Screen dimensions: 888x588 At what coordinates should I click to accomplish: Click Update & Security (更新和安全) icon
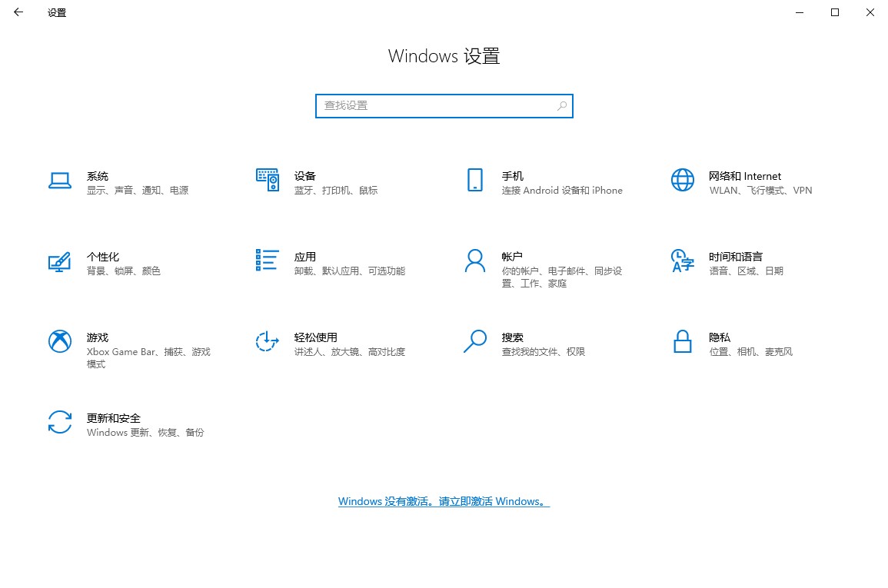click(x=60, y=422)
